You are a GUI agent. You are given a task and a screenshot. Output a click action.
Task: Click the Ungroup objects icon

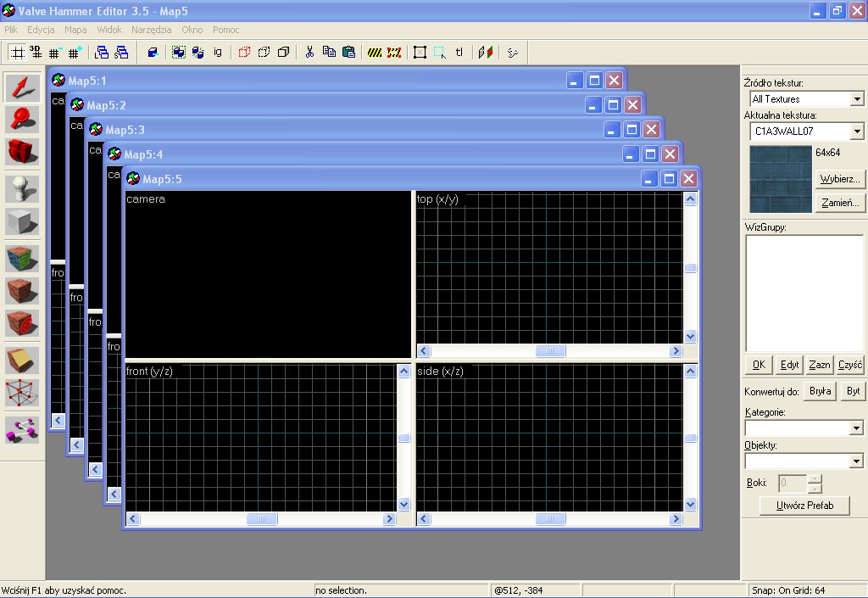point(198,53)
